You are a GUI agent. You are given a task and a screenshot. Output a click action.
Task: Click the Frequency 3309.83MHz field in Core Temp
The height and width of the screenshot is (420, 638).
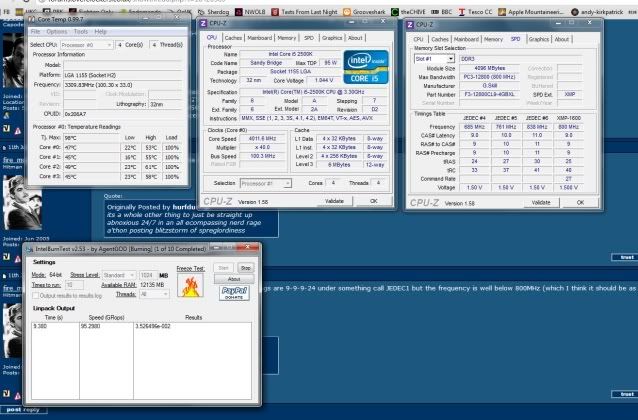click(x=122, y=85)
